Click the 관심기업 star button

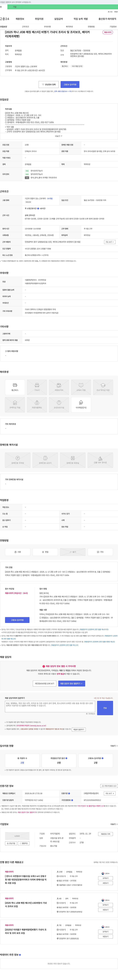11,843
